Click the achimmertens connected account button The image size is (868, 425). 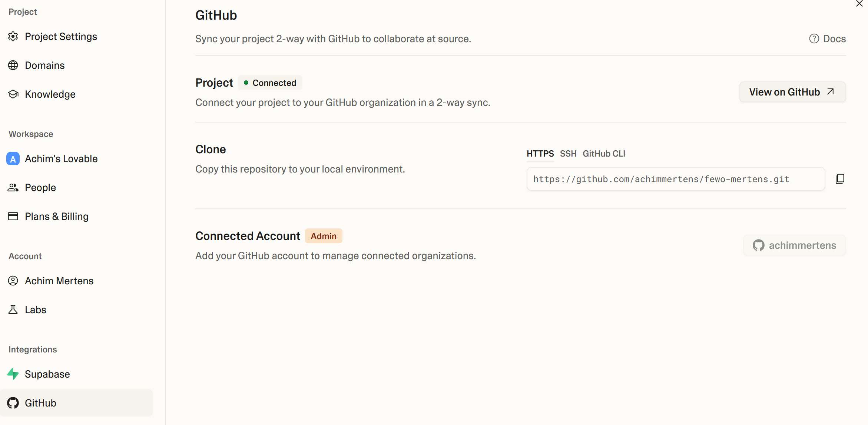pyautogui.click(x=794, y=245)
